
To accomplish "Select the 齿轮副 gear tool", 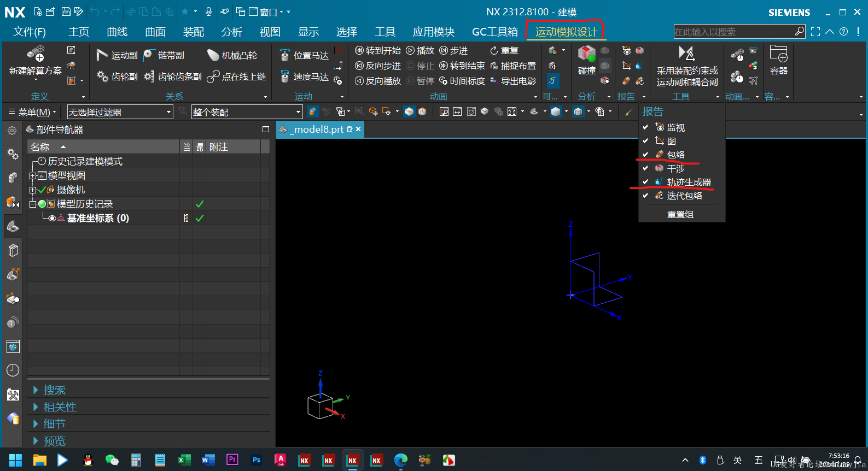I will click(117, 76).
